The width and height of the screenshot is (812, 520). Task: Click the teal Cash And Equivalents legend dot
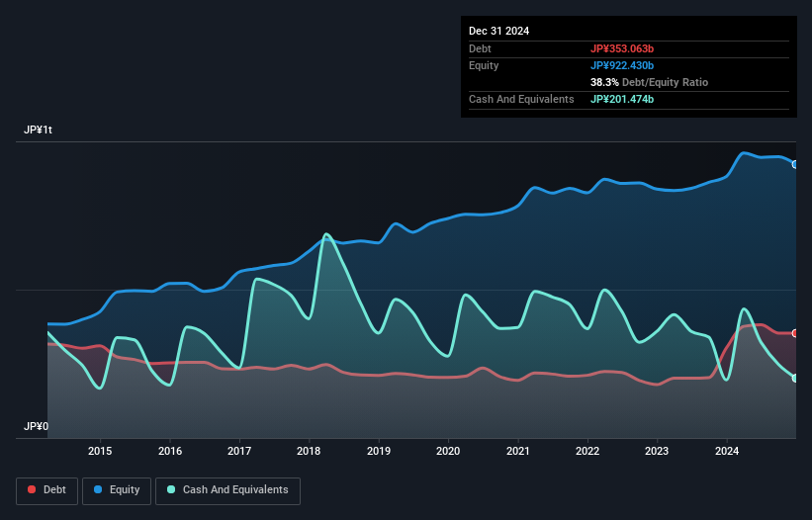pyautogui.click(x=171, y=489)
